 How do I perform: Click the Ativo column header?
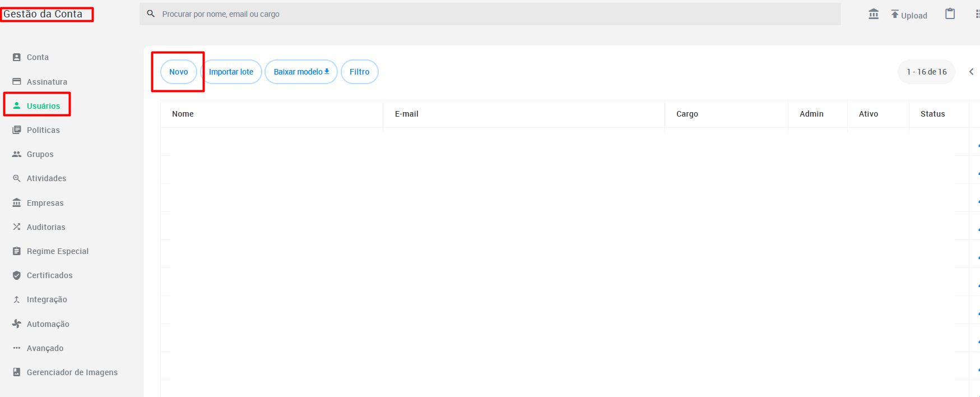pos(868,114)
